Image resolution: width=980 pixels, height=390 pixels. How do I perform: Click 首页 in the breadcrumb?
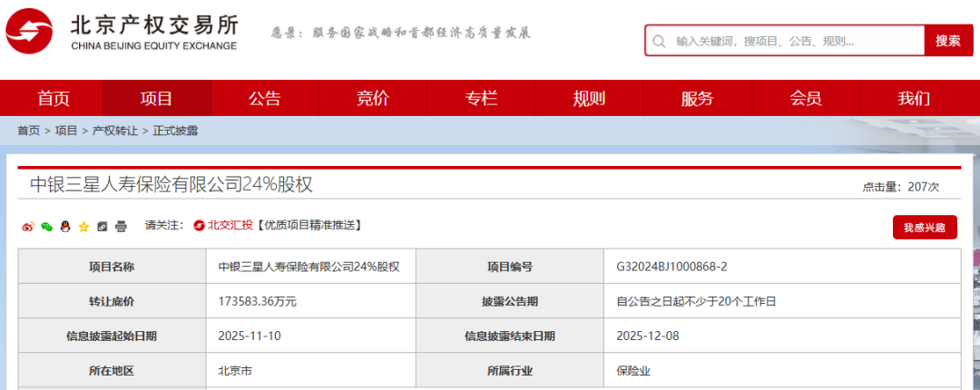pos(28,131)
